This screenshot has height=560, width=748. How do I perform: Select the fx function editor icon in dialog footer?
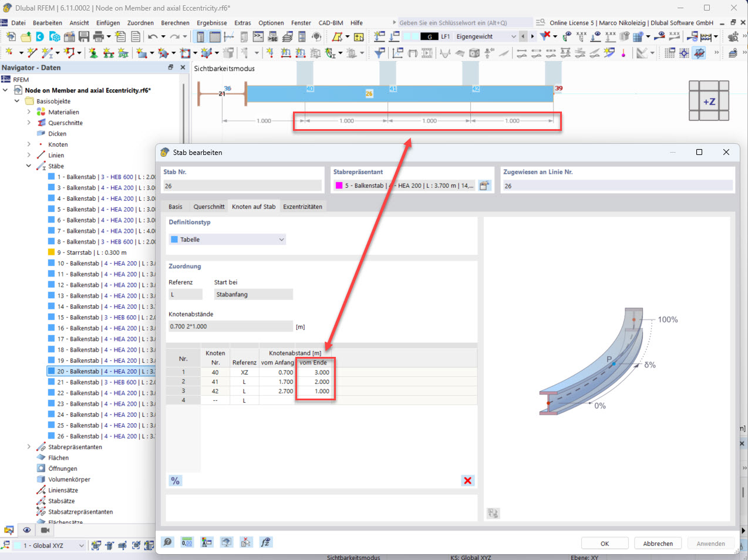(265, 542)
